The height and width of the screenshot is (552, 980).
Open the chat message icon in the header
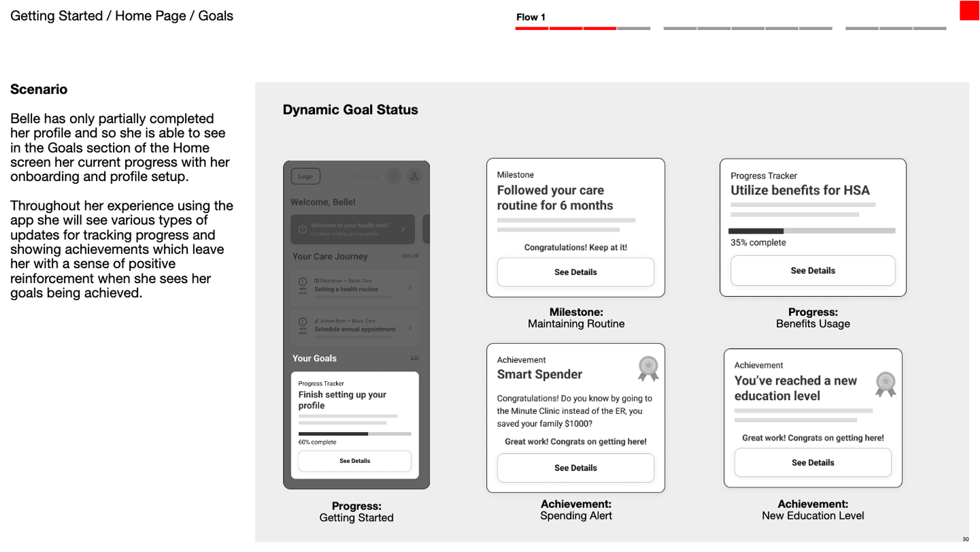point(393,176)
